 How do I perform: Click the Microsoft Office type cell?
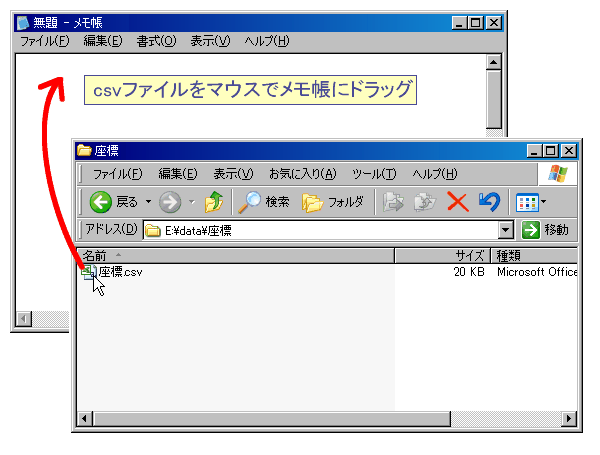click(537, 272)
